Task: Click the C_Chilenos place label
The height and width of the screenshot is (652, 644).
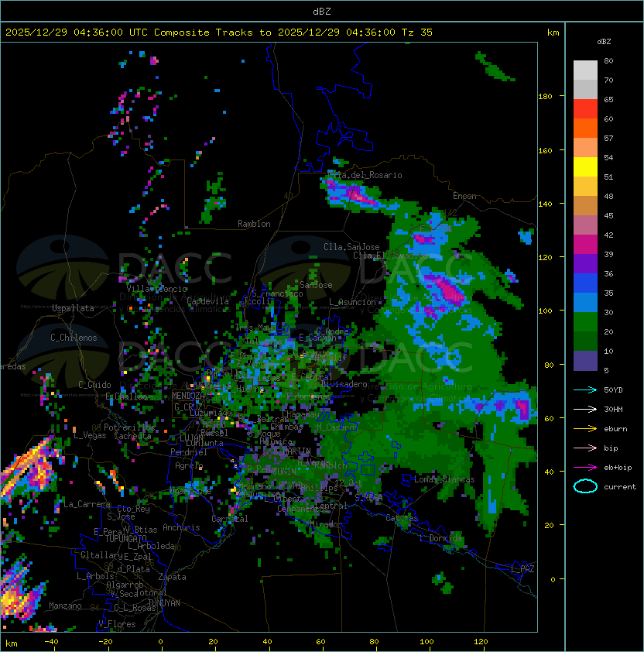Action: coord(74,338)
